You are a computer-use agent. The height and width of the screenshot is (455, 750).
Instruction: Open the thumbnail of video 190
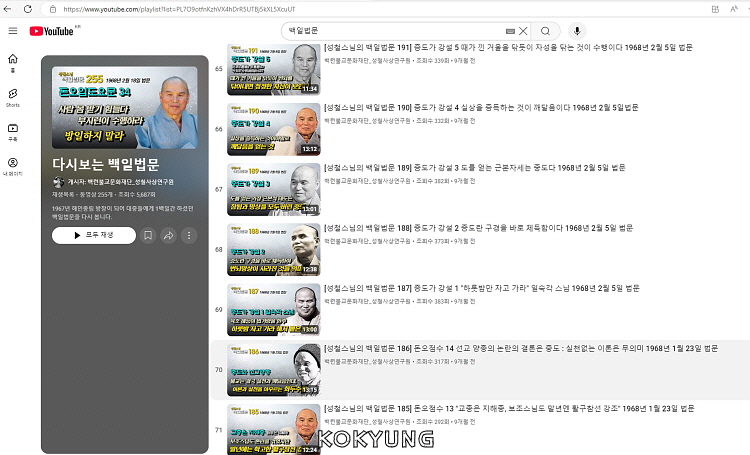click(x=274, y=129)
